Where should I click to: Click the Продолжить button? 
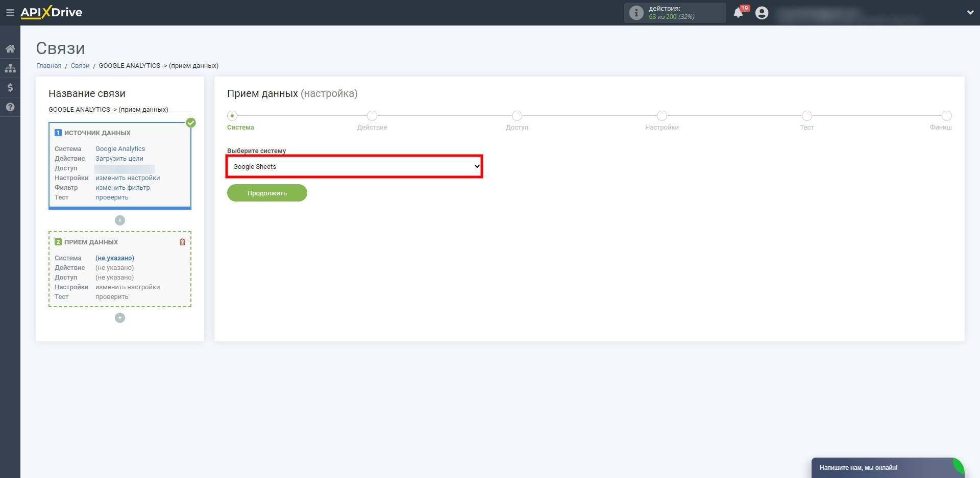coord(267,193)
